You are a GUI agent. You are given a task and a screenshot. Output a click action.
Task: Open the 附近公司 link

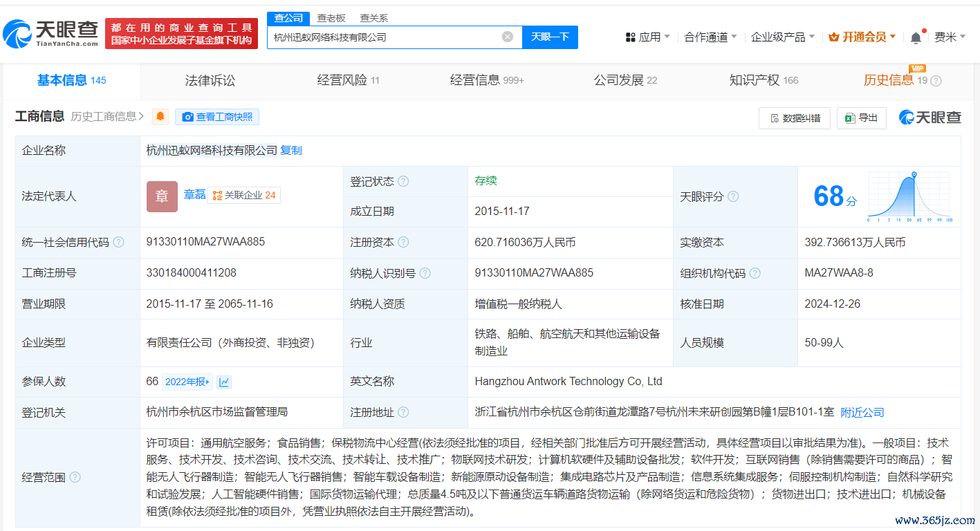tap(862, 413)
